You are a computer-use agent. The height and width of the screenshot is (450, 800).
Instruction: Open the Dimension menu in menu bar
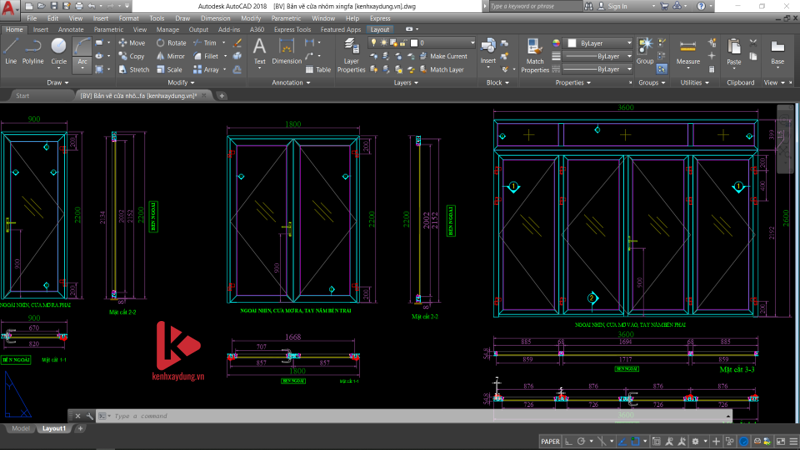pyautogui.click(x=215, y=18)
